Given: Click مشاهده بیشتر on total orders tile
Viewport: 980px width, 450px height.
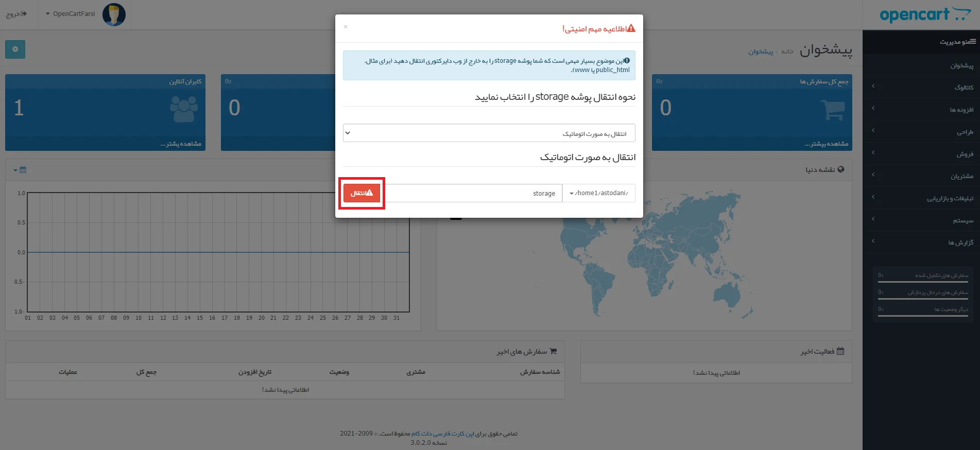Looking at the screenshot, I should tap(826, 144).
